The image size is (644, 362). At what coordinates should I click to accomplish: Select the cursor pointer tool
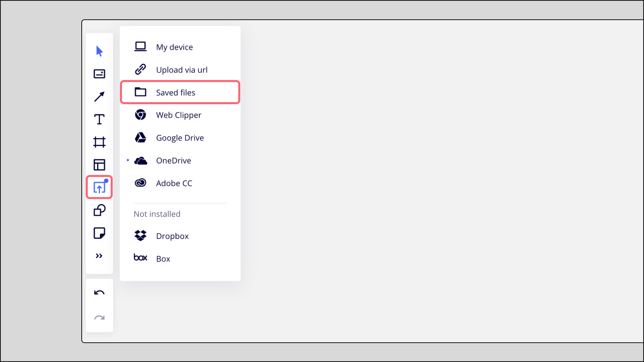click(99, 51)
